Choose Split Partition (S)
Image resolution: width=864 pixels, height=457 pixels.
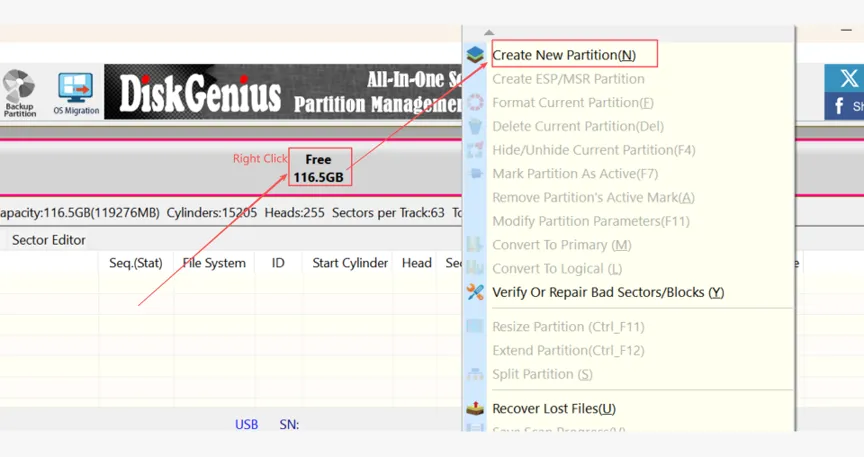point(542,374)
